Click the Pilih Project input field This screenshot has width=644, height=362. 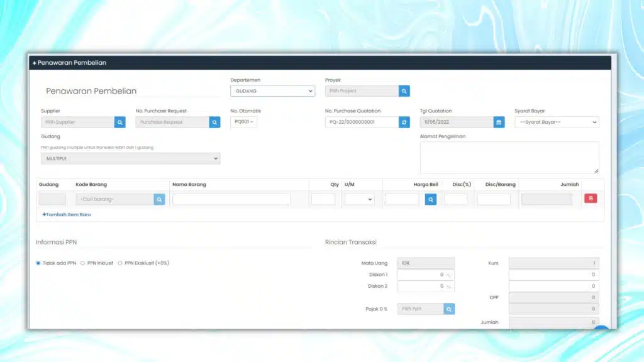click(362, 91)
